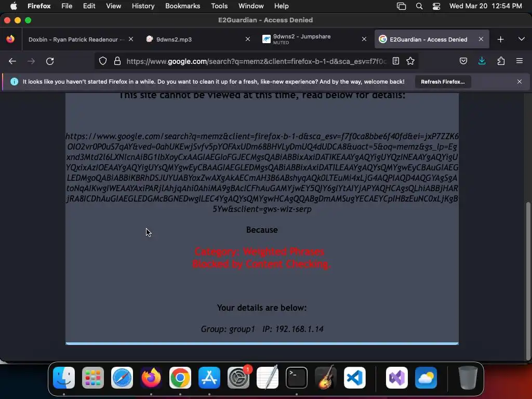Open the downloads panel
Image resolution: width=532 pixels, height=399 pixels.
click(x=482, y=61)
